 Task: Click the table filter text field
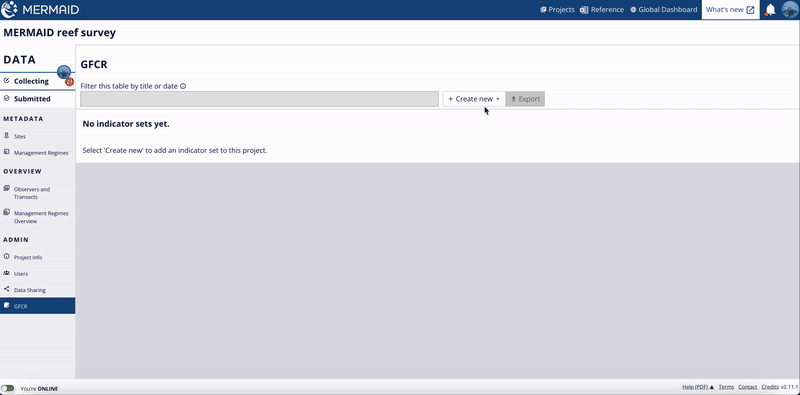coord(259,99)
